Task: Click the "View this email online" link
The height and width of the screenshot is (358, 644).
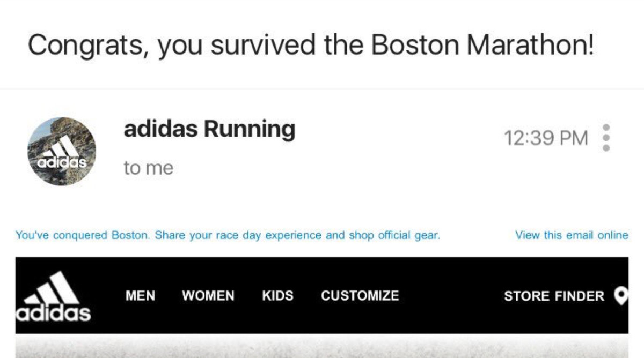Action: pyautogui.click(x=571, y=235)
